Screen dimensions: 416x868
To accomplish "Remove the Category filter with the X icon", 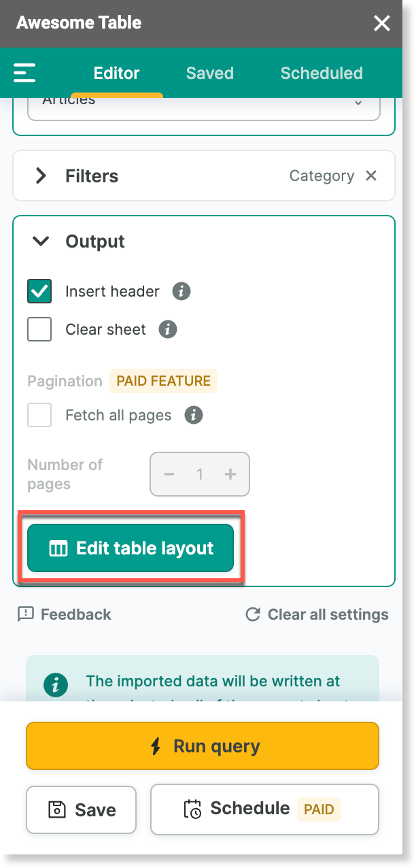I will point(371,176).
